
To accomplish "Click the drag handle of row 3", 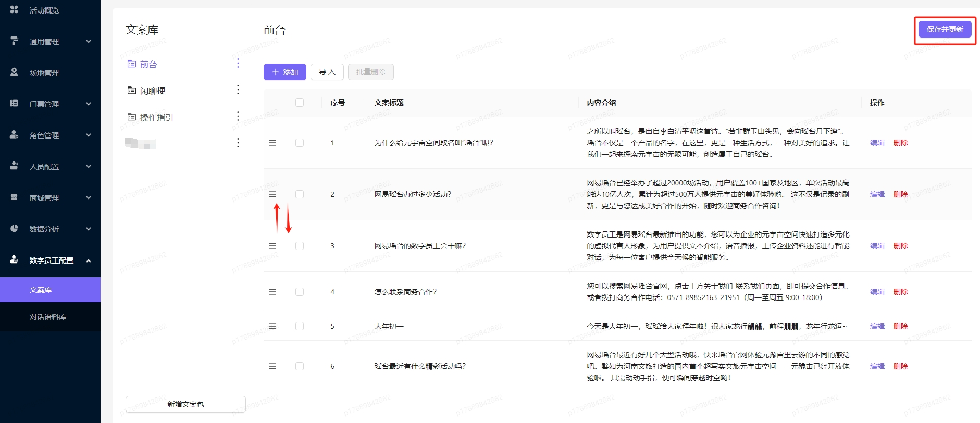I will pyautogui.click(x=272, y=246).
